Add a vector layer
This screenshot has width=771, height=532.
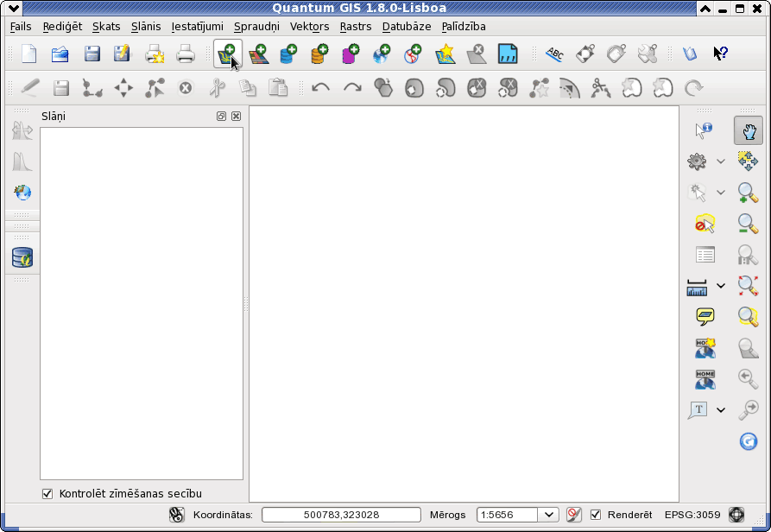(x=228, y=54)
